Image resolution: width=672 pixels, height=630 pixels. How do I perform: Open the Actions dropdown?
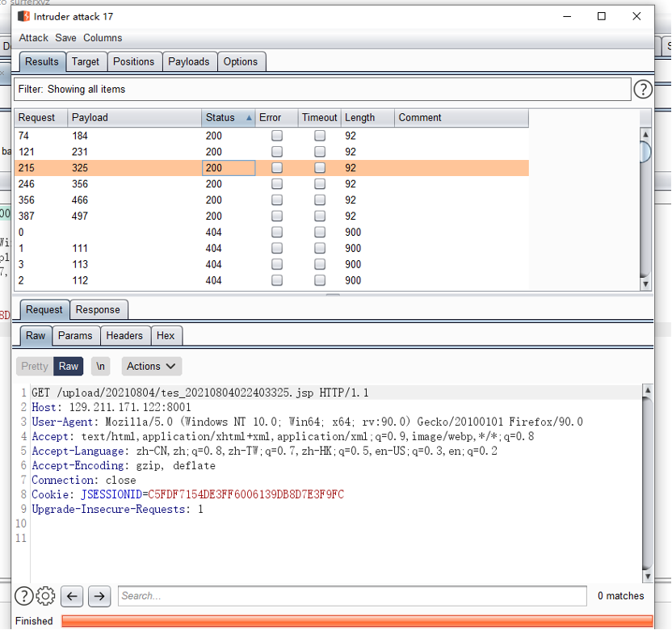pos(152,366)
